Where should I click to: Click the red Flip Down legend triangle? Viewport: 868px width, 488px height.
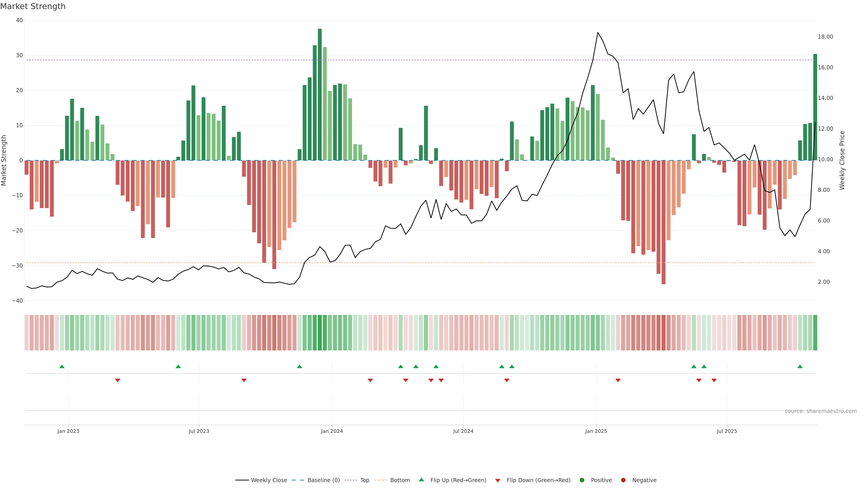click(498, 481)
